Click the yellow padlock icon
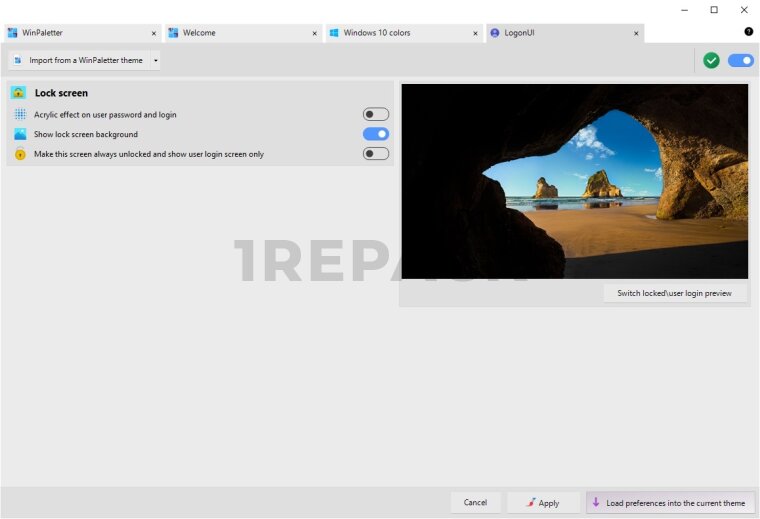 (20, 154)
